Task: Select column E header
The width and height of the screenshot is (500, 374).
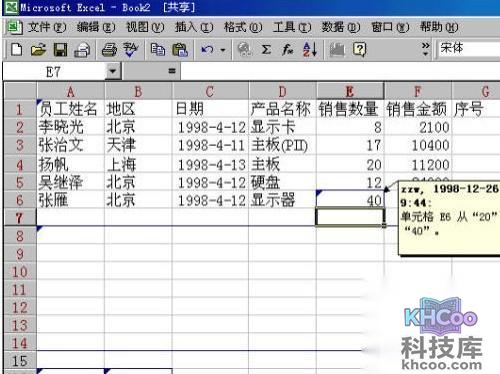Action: point(350,91)
